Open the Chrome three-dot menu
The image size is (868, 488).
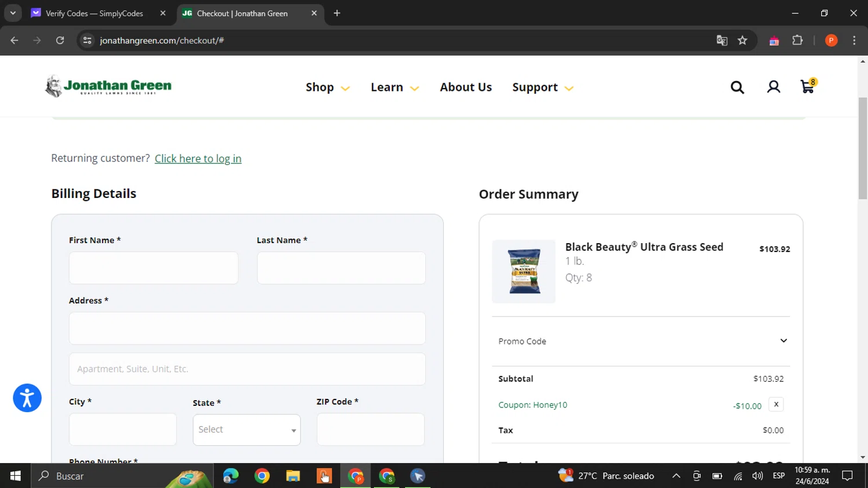click(x=854, y=41)
